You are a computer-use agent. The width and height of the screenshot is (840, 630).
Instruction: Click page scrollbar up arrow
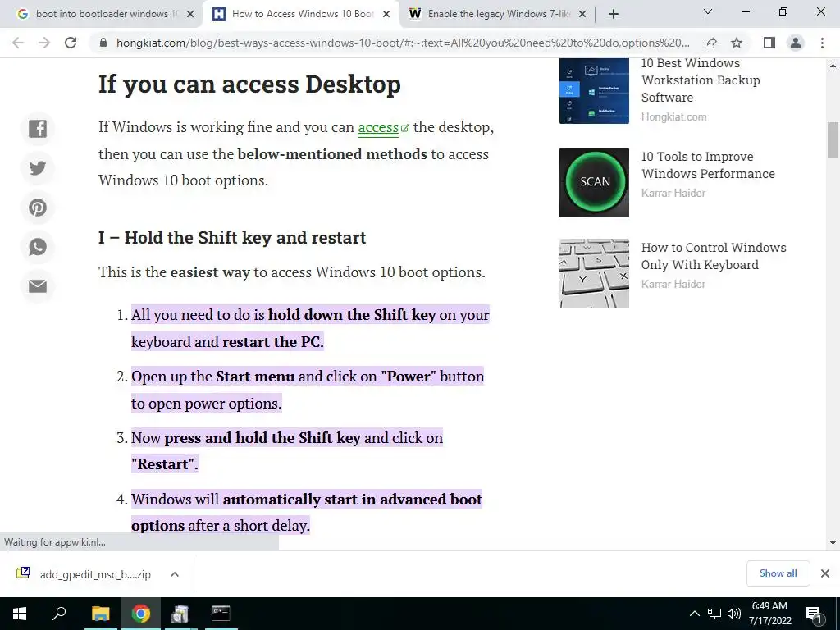click(x=833, y=66)
